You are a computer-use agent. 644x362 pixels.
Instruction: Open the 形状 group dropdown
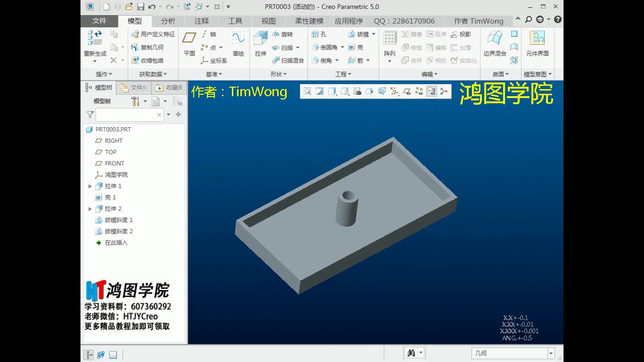(278, 74)
